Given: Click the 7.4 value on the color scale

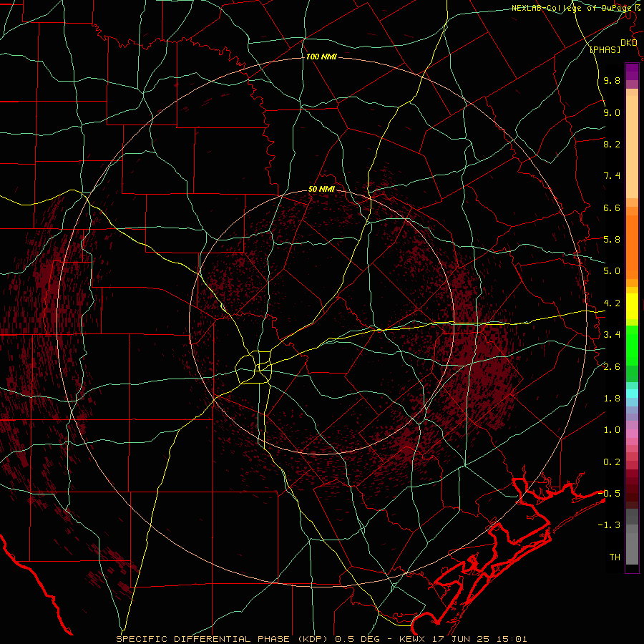Looking at the screenshot, I should click(x=612, y=176).
